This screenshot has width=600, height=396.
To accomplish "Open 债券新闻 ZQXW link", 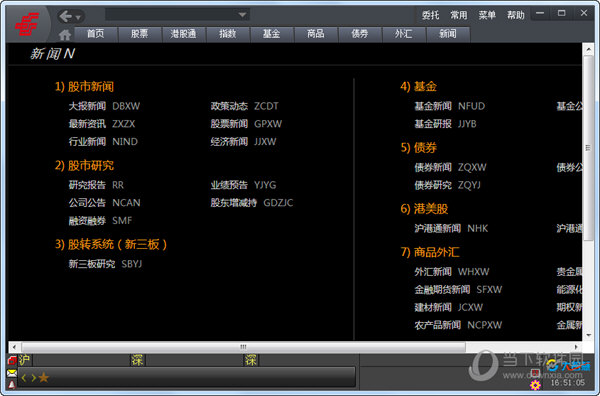I will tap(450, 167).
